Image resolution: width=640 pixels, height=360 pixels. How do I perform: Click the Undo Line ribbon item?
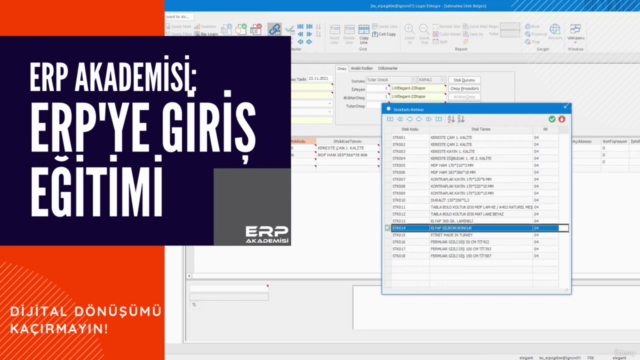click(x=384, y=27)
